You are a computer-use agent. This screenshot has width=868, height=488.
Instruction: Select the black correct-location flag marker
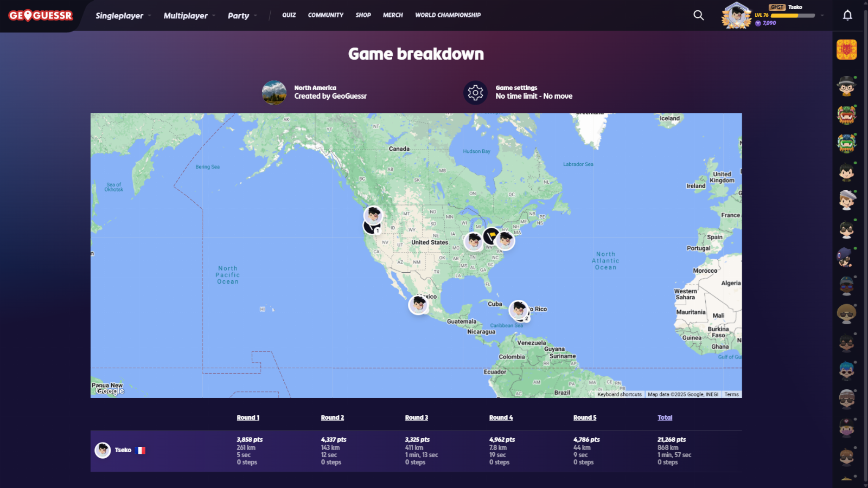pos(491,236)
